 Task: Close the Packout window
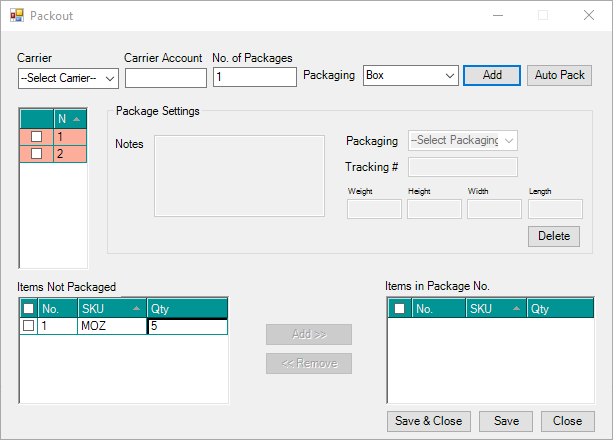[589, 16]
